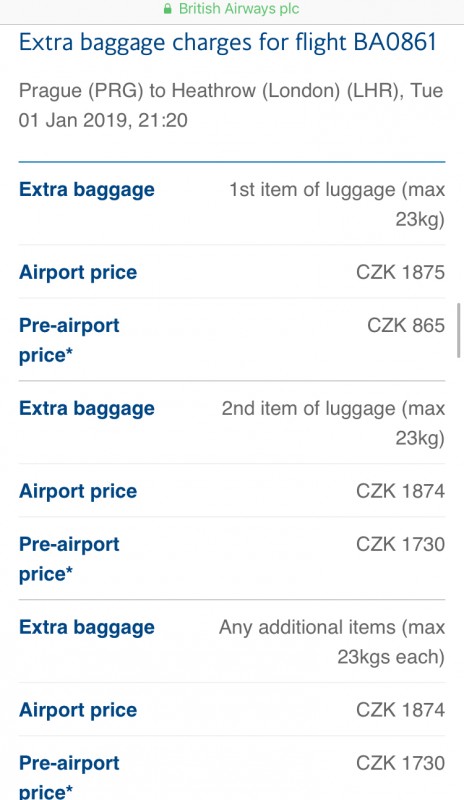464x800 pixels.
Task: Tap the Prague to Heathrow route details text
Action: [x=231, y=105]
